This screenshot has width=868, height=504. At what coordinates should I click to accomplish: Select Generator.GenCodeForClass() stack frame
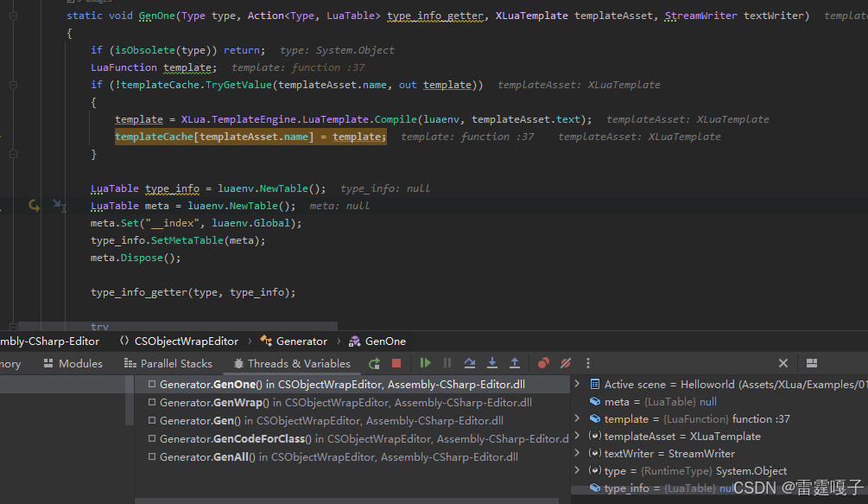[x=352, y=438]
